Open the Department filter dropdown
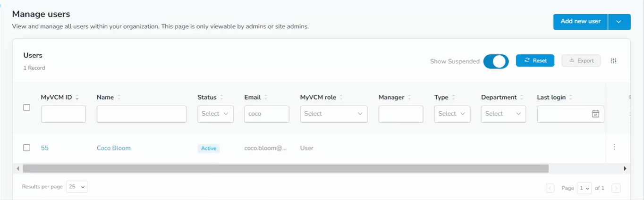This screenshot has height=200, width=644. click(x=503, y=114)
